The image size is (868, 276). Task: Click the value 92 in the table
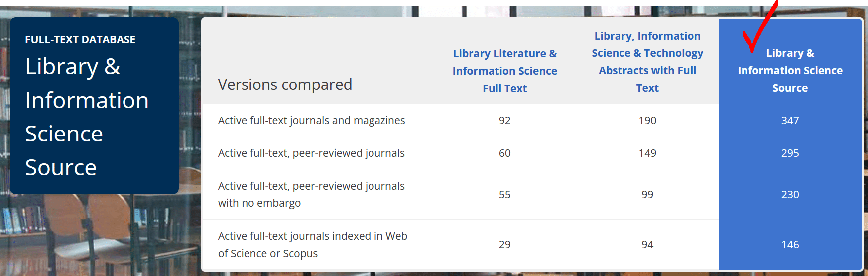click(504, 121)
